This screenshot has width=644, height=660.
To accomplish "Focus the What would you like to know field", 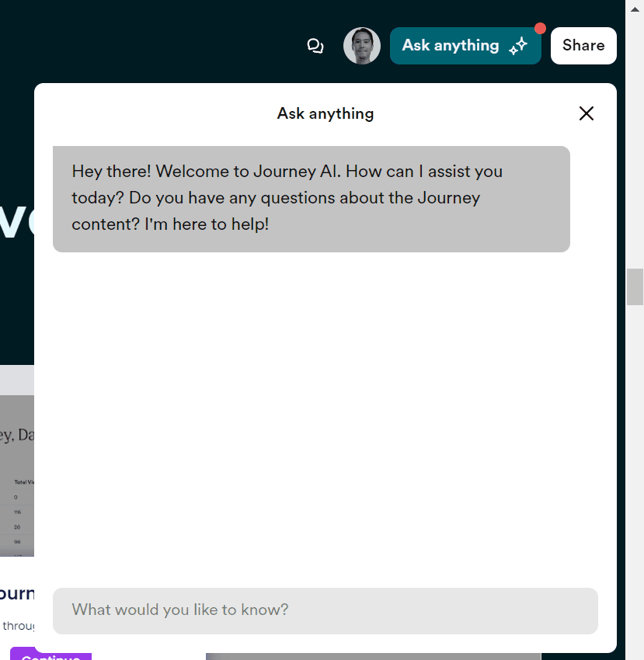I will [x=325, y=611].
